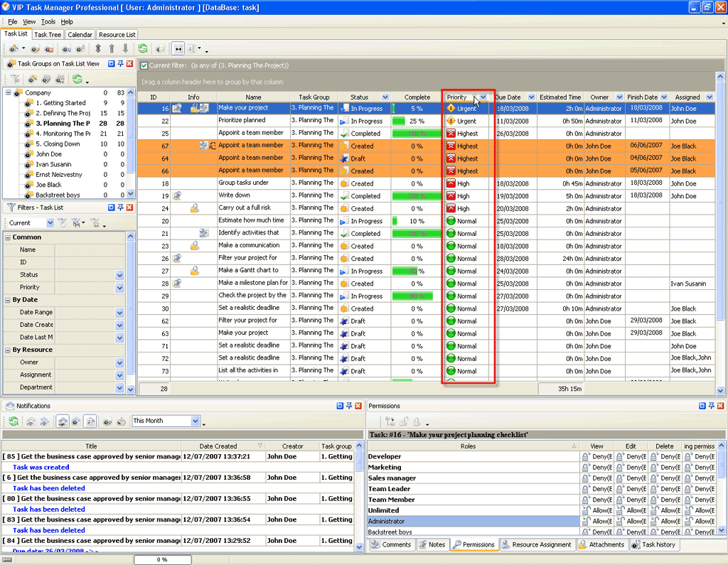The height and width of the screenshot is (565, 728).
Task: Open the Owner column filter dropdown
Action: [619, 97]
